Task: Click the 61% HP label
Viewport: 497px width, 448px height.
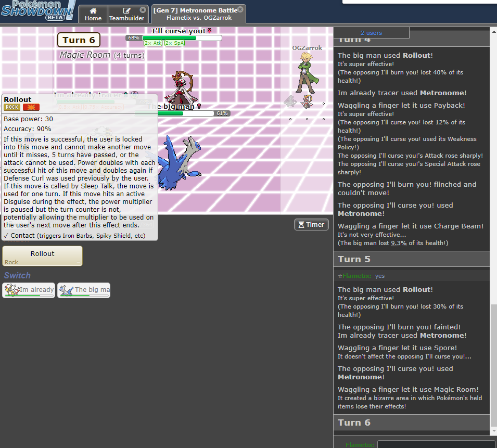Action: [222, 113]
